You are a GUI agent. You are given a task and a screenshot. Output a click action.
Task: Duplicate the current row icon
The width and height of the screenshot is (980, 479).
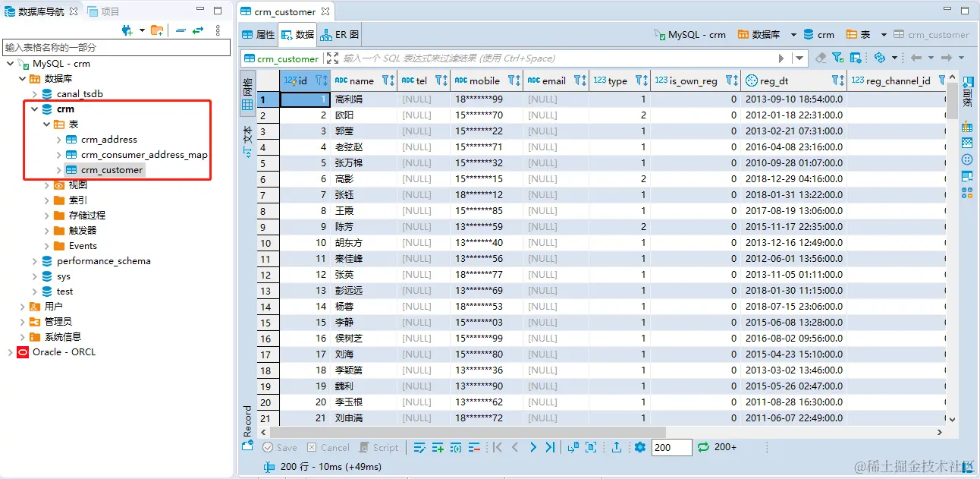(x=456, y=448)
